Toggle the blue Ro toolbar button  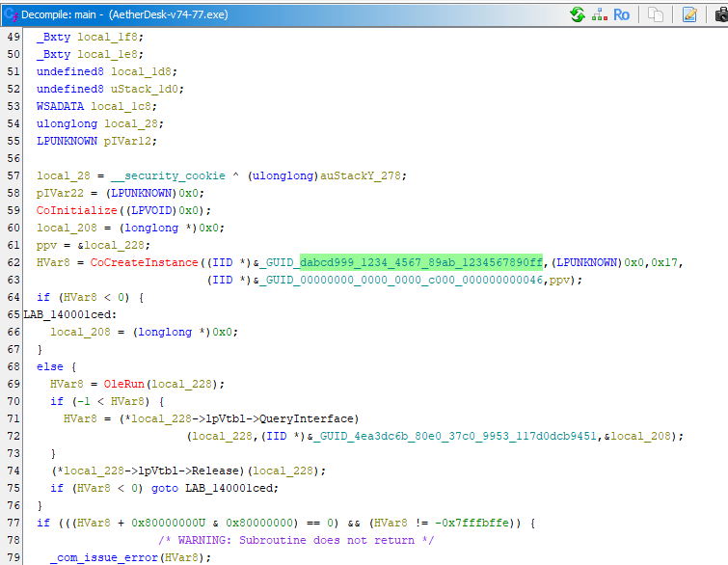pyautogui.click(x=622, y=14)
